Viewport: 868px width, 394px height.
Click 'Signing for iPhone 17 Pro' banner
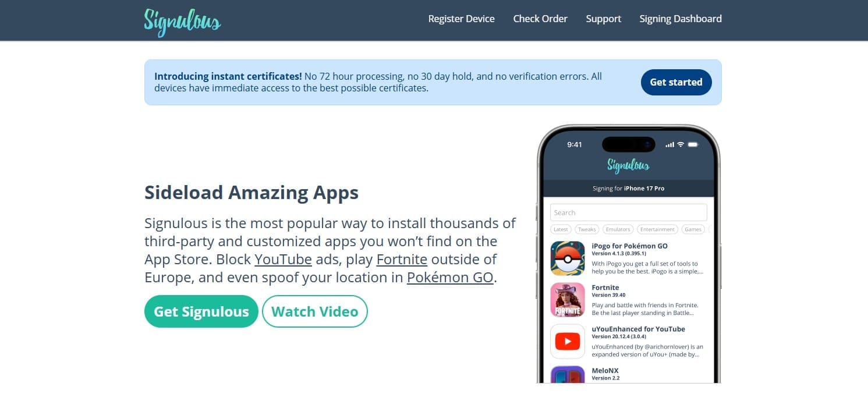pos(628,189)
